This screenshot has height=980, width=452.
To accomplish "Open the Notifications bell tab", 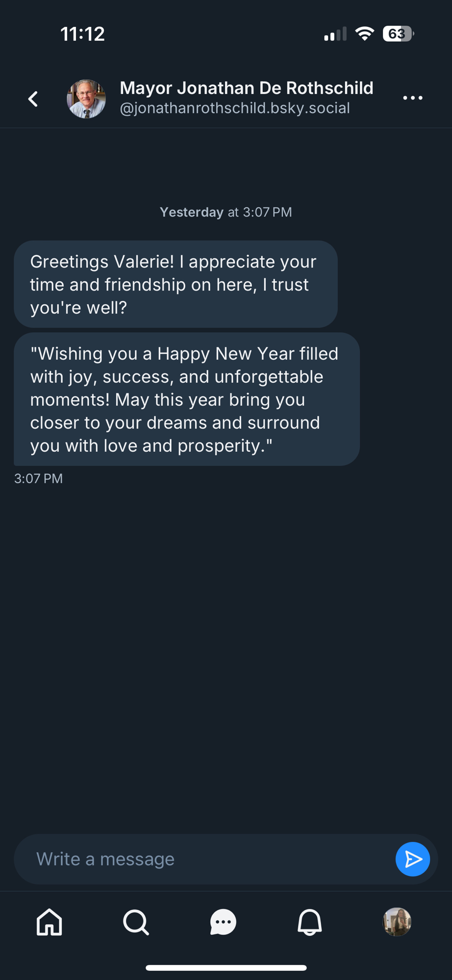I will pyautogui.click(x=310, y=922).
